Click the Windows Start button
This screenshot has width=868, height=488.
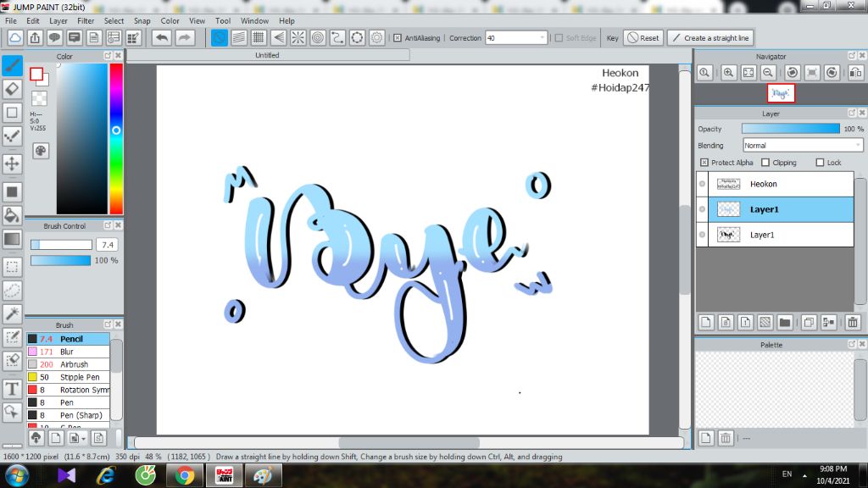click(x=17, y=475)
